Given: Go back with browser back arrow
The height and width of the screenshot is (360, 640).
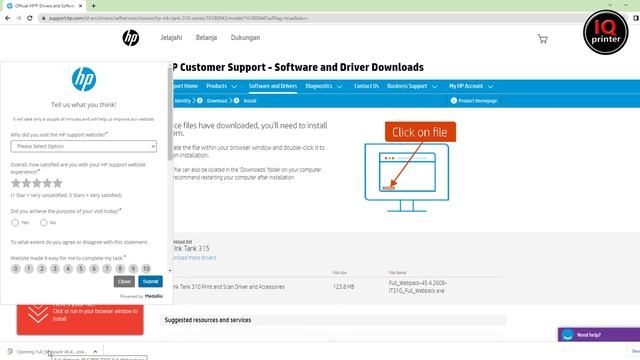Looking at the screenshot, I should [7, 18].
